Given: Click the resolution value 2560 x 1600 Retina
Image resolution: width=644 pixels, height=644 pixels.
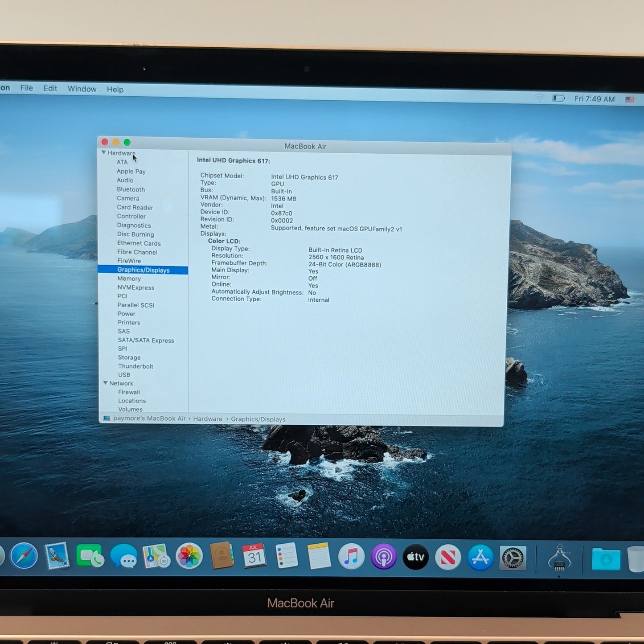Looking at the screenshot, I should (x=336, y=257).
